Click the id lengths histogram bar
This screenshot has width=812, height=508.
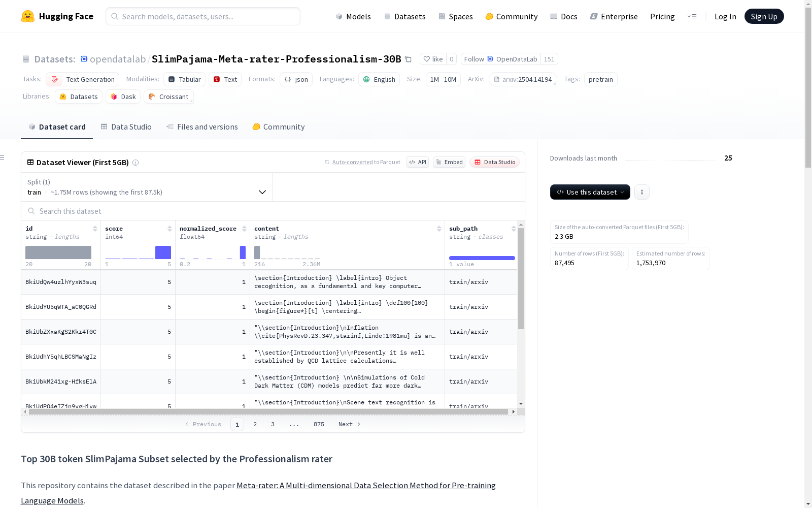(x=58, y=252)
